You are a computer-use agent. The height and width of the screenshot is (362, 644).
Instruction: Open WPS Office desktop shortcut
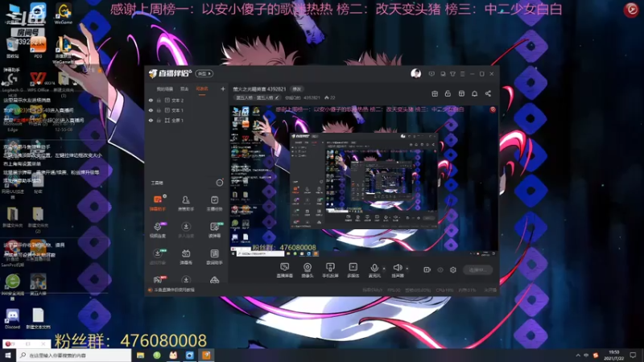tap(38, 81)
